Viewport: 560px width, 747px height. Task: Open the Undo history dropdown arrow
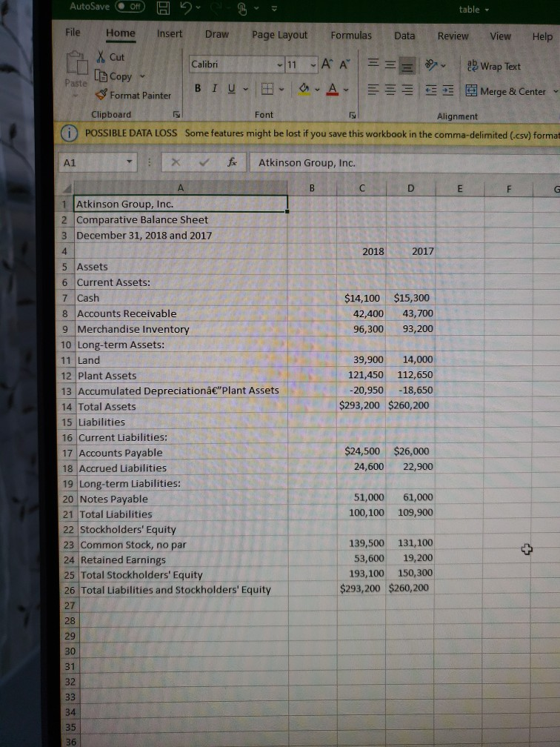point(199,8)
